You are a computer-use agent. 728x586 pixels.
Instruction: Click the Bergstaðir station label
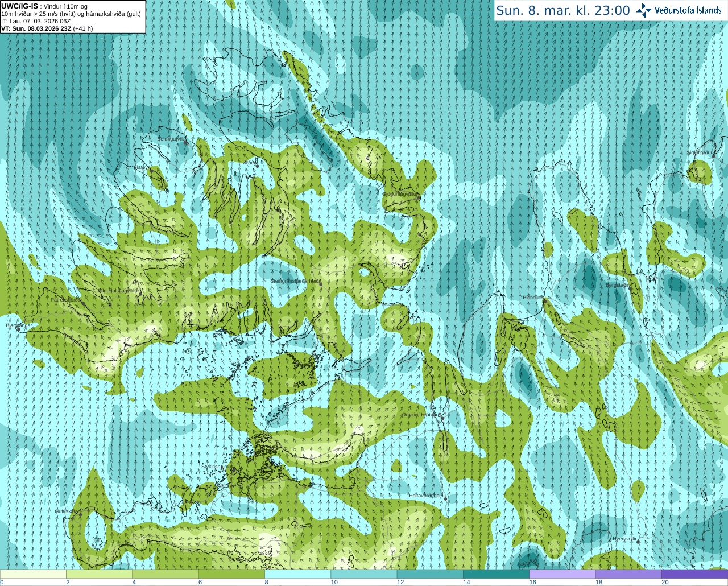point(617,285)
